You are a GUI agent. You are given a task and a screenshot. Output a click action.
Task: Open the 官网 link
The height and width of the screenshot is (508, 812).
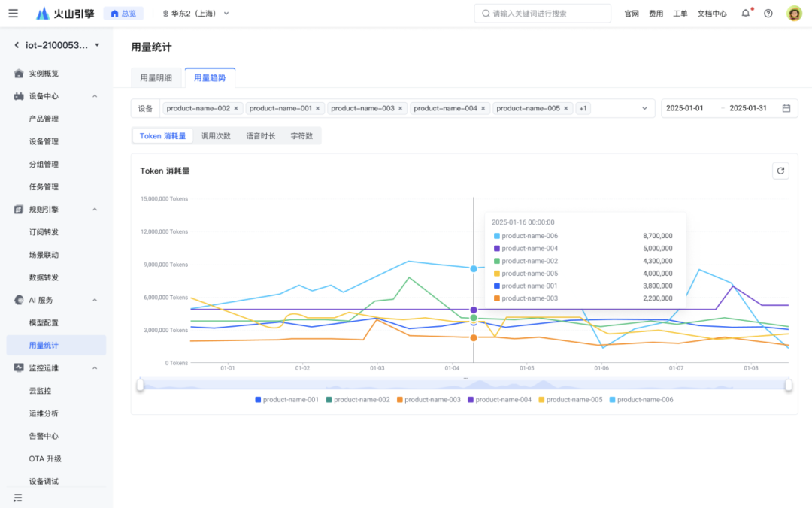632,14
